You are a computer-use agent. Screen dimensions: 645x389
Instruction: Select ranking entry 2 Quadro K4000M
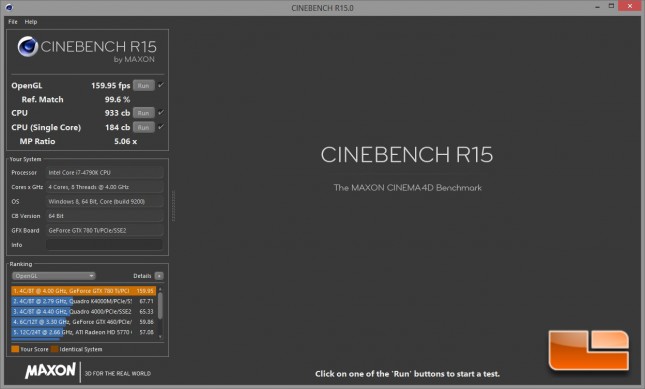[84, 301]
